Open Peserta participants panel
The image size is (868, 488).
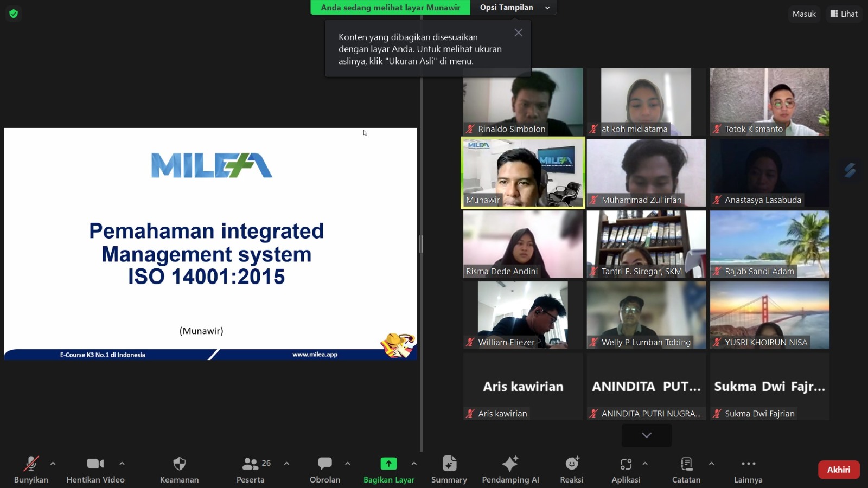[251, 470]
